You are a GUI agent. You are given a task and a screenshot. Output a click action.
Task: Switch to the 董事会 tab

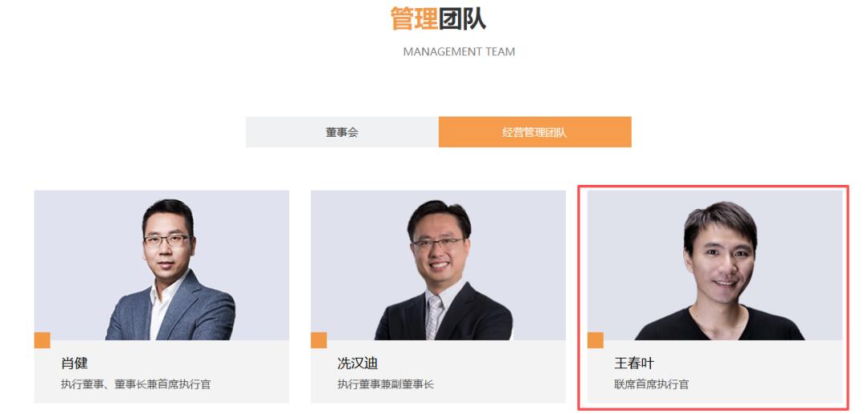[342, 132]
